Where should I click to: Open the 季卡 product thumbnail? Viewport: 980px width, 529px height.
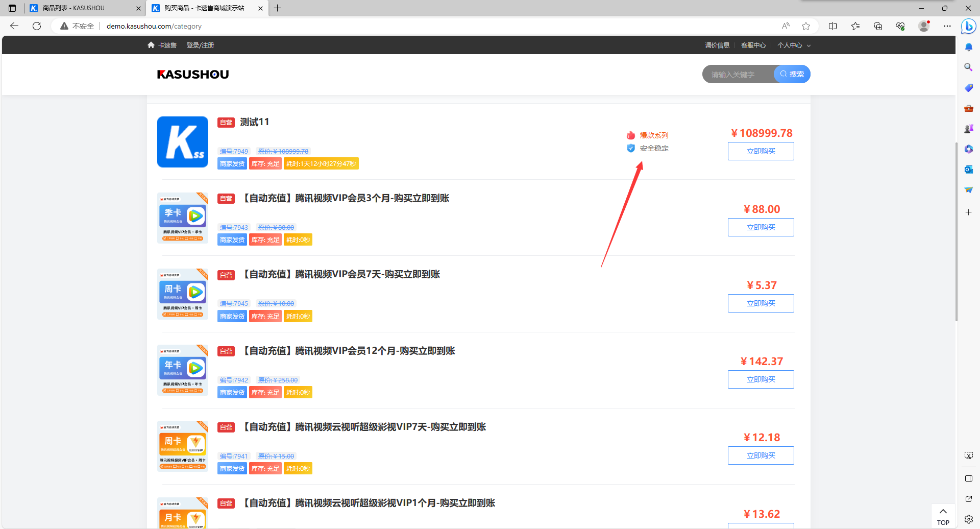[x=183, y=218]
